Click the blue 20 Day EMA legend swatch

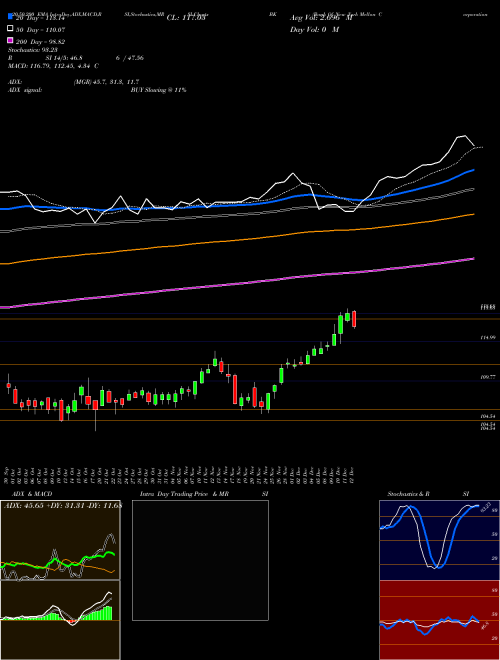coord(10,16)
